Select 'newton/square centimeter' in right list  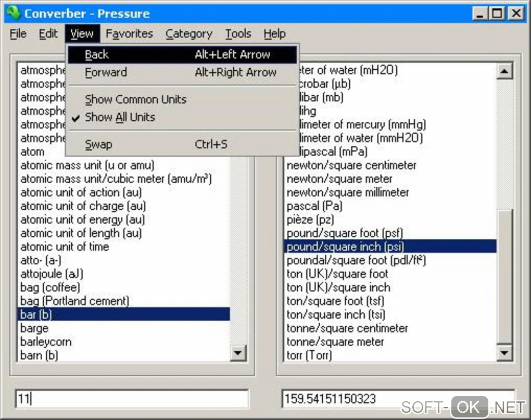[x=390, y=165]
